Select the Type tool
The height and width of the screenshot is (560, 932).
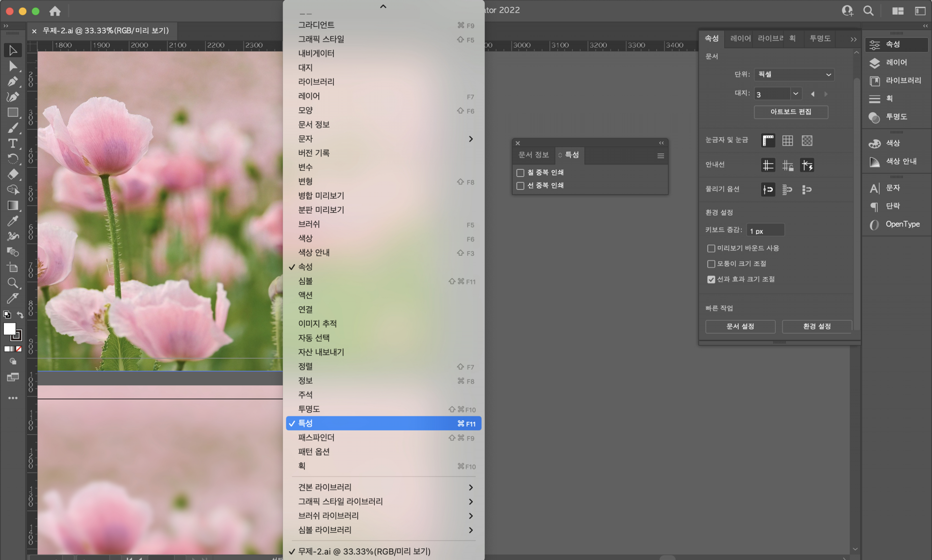pos(13,144)
